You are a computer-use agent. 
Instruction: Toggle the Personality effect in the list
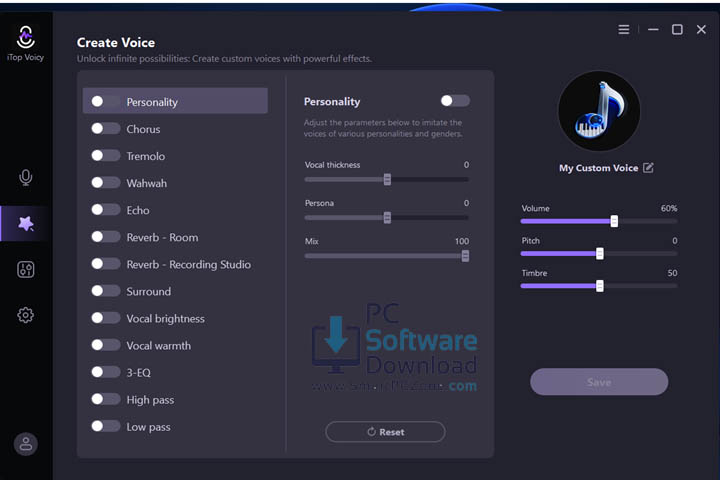106,102
